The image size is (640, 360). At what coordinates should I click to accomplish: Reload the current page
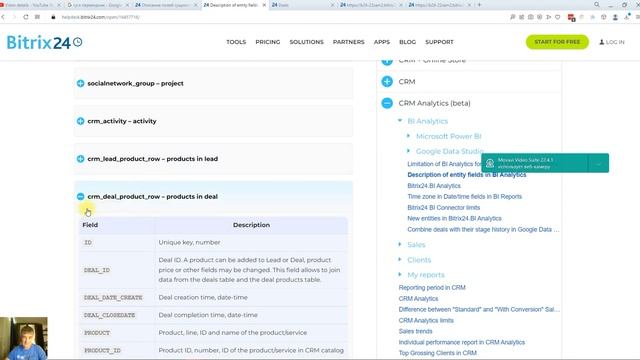[26, 17]
